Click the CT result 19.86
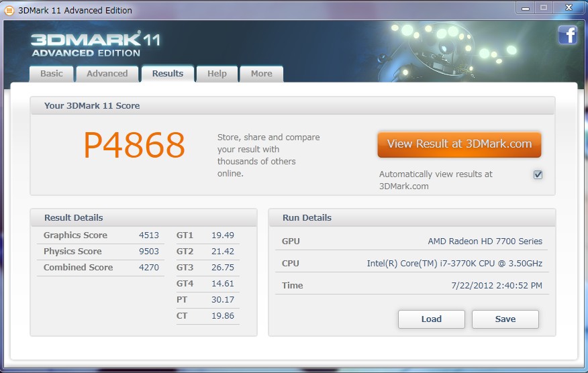The width and height of the screenshot is (588, 373). (x=223, y=316)
